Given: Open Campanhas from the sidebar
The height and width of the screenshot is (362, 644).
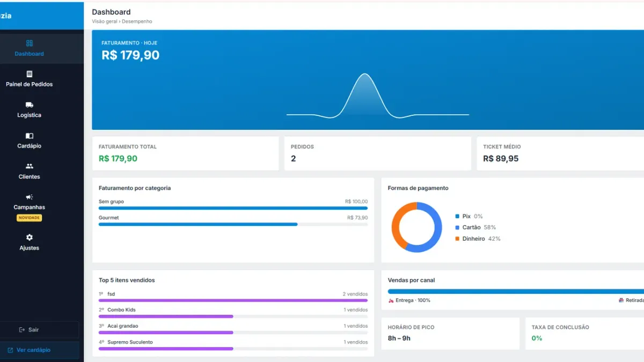Looking at the screenshot, I should click(x=30, y=207).
